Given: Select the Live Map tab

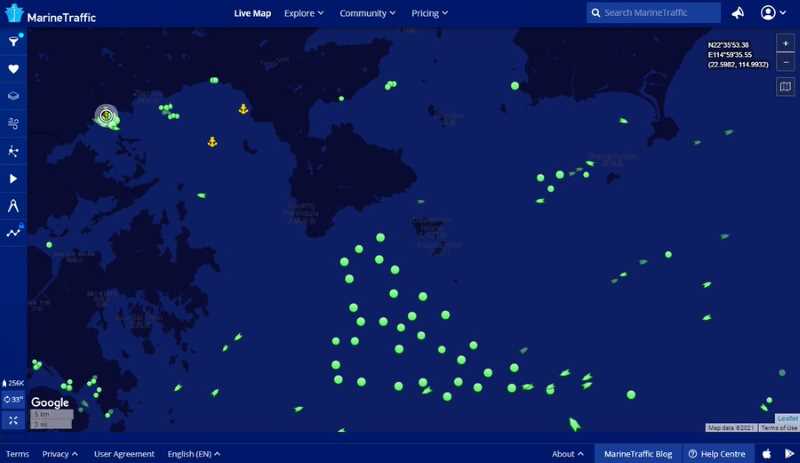Looking at the screenshot, I should point(252,13).
